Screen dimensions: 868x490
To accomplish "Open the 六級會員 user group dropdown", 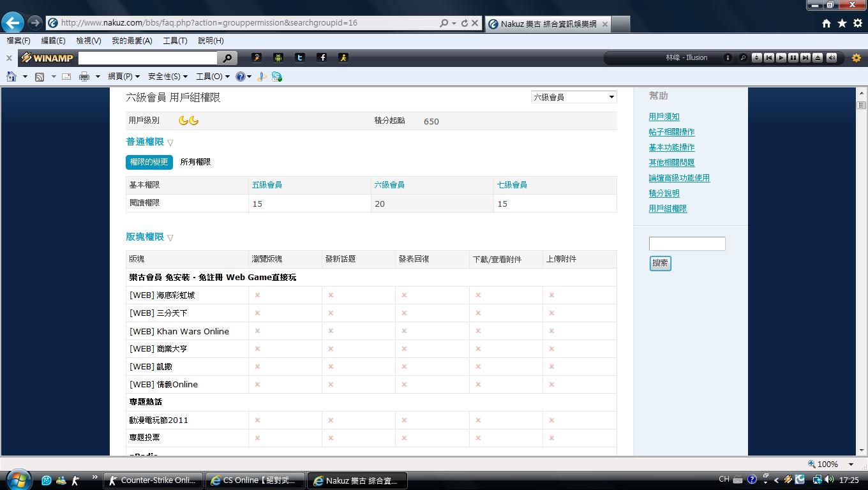I will (x=573, y=97).
